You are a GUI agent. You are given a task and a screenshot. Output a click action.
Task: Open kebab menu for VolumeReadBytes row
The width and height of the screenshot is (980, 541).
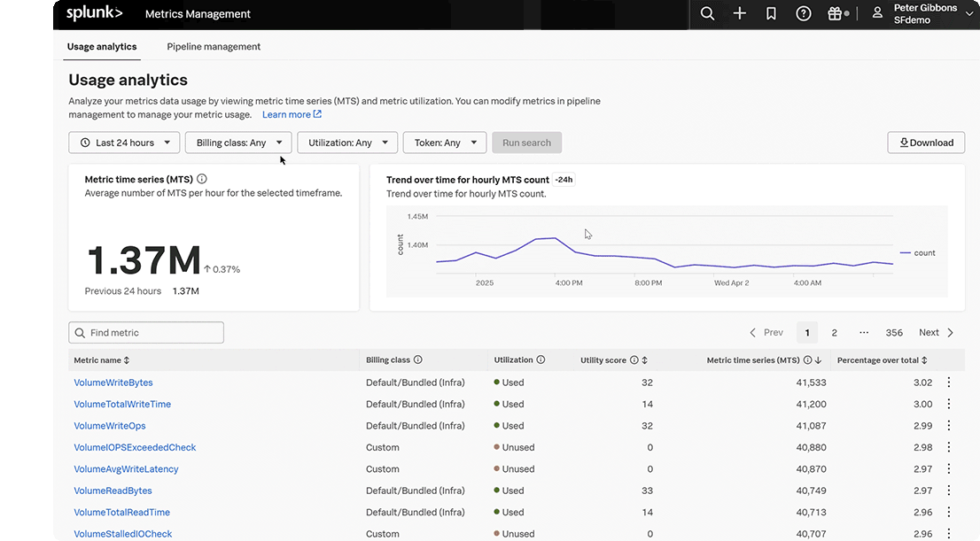(949, 491)
